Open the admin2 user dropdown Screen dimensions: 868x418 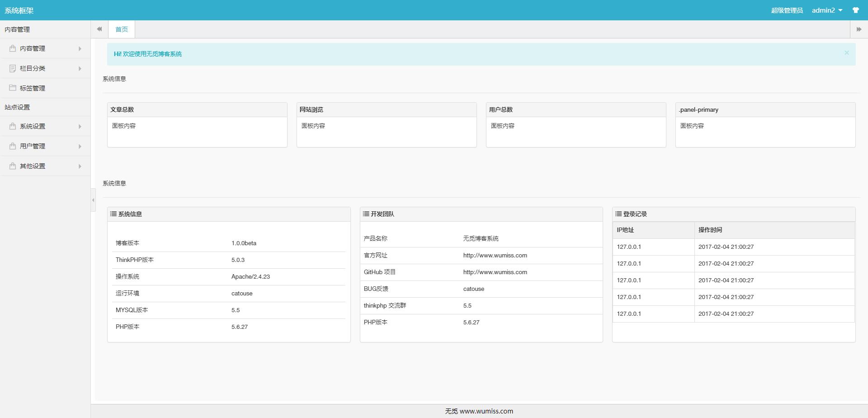[x=827, y=10]
